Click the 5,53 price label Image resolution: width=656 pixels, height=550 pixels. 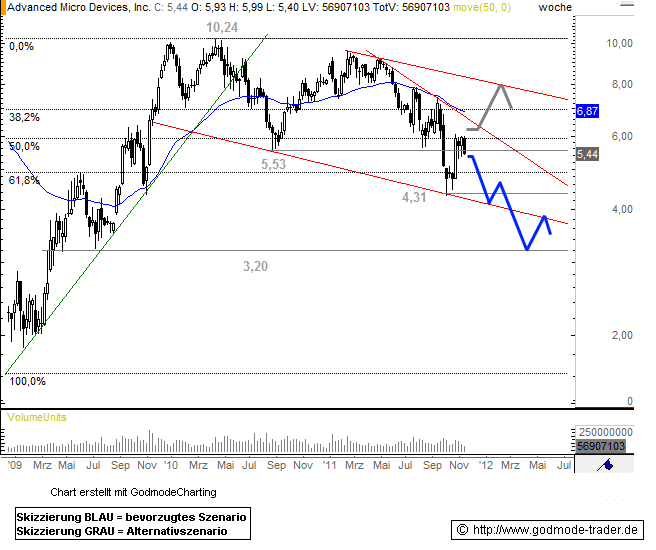point(273,163)
